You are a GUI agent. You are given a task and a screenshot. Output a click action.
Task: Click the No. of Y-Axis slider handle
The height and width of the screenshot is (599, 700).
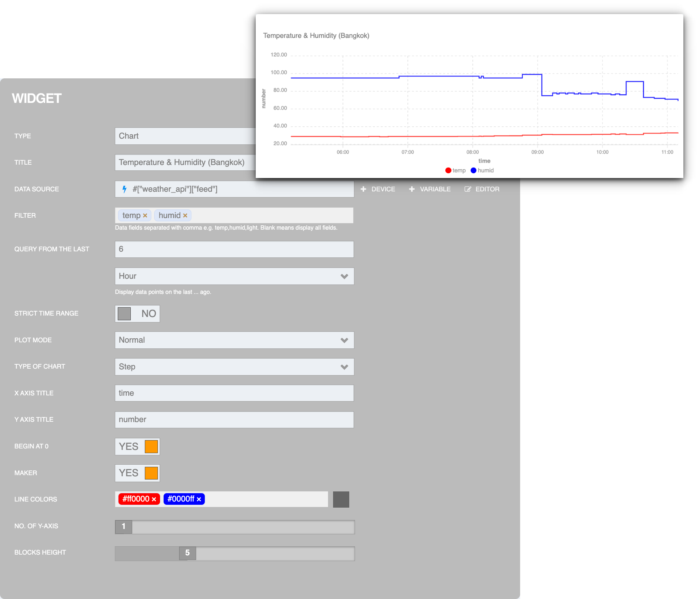tap(124, 526)
